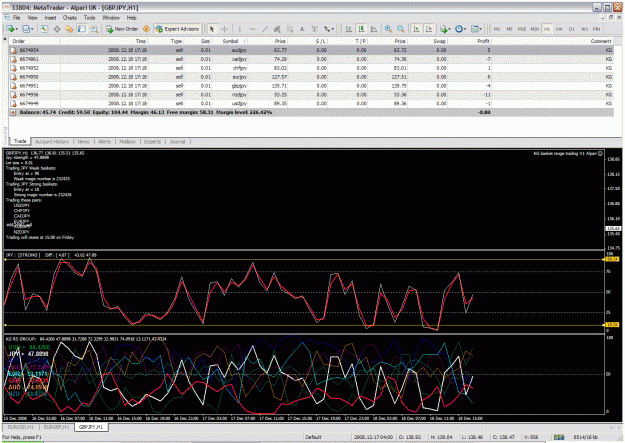Select the Text drawing tool
The height and width of the screenshot is (443, 625).
tap(302, 29)
